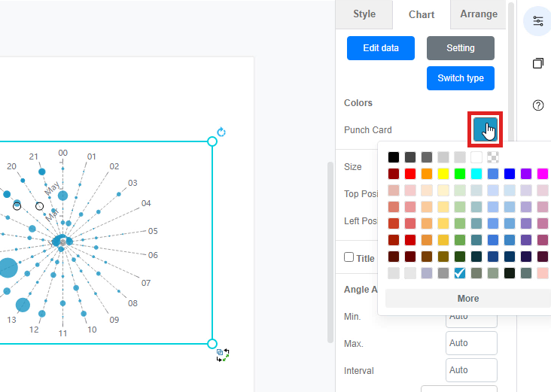Select the Chart tab
This screenshot has height=392, width=551.
422,14
